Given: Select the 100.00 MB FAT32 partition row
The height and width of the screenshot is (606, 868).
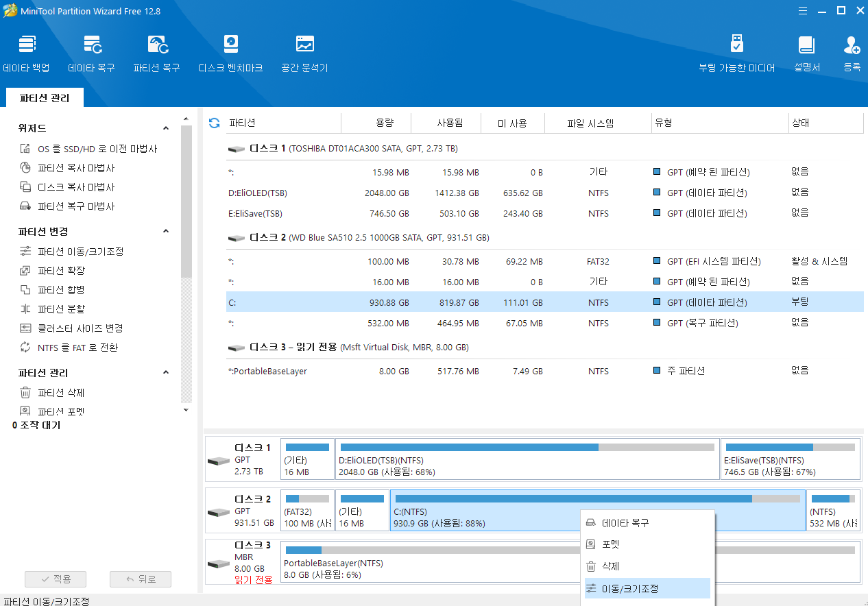Looking at the screenshot, I should click(544, 261).
